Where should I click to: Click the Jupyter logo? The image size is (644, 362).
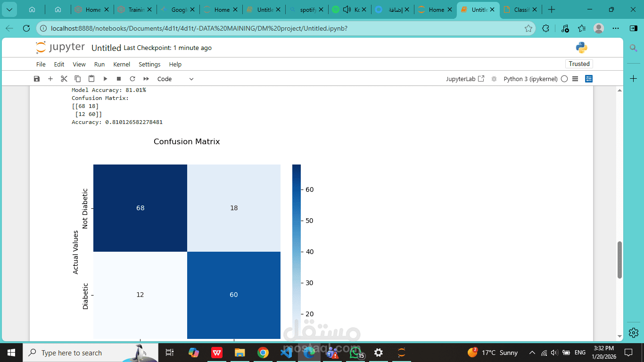(x=60, y=47)
